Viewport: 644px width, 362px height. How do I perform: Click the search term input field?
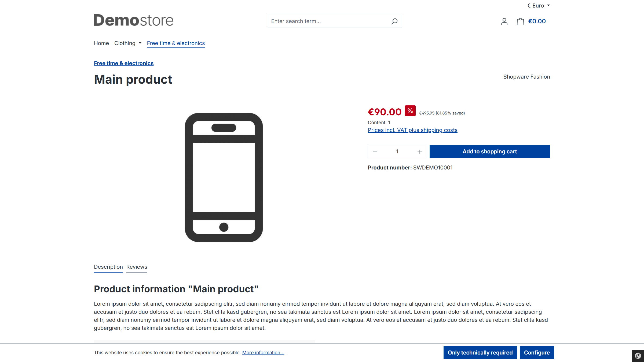coord(322,21)
